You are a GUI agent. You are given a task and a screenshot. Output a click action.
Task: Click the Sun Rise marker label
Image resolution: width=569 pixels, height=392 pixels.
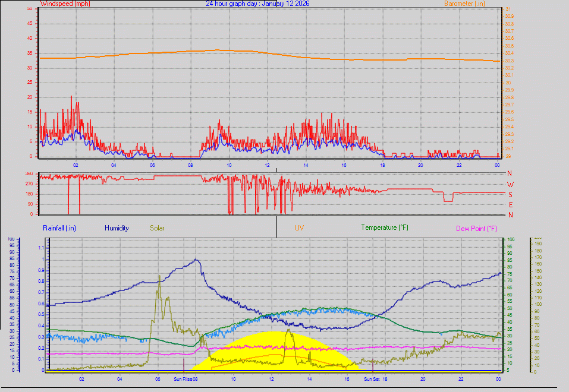pos(182,378)
